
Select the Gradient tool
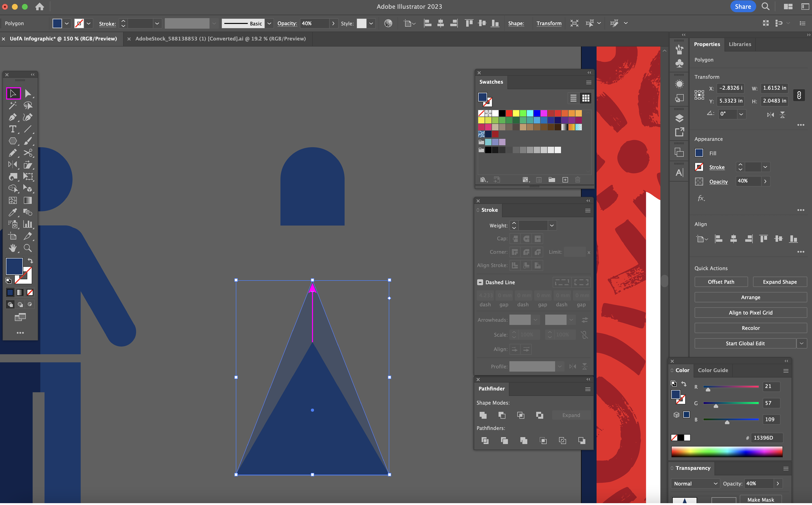click(28, 200)
